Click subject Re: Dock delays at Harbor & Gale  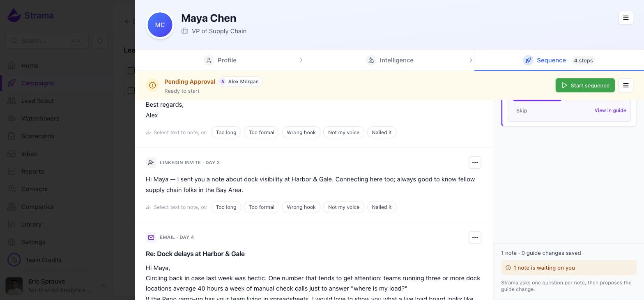[195, 254]
